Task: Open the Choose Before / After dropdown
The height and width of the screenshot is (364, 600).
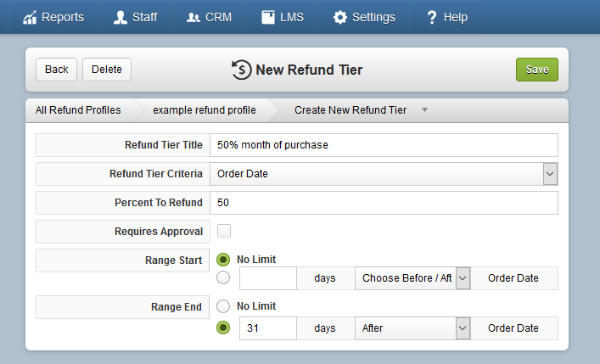Action: tap(412, 278)
